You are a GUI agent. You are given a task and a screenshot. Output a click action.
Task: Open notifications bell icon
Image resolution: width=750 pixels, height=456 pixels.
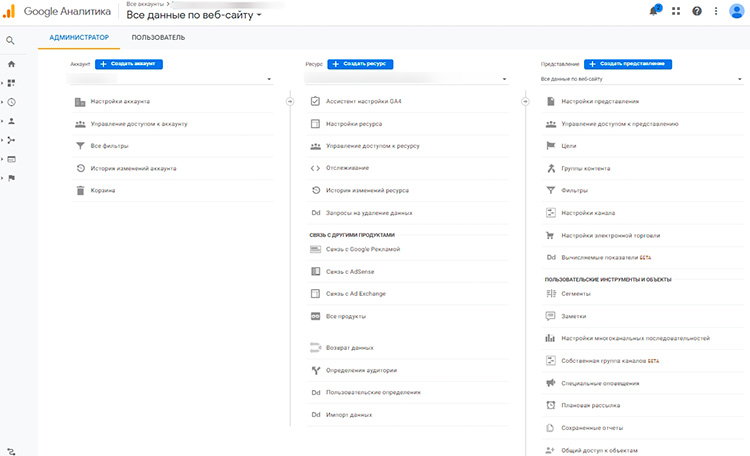point(654,11)
